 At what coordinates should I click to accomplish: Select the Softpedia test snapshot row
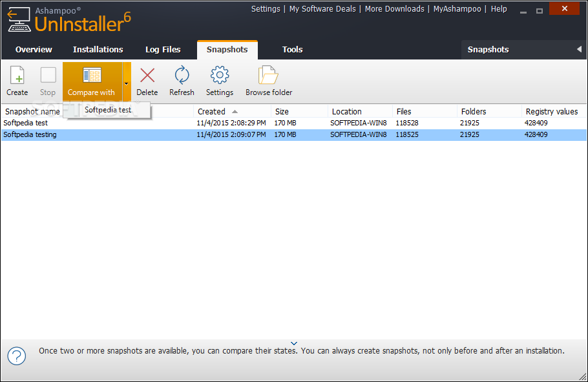(x=294, y=123)
